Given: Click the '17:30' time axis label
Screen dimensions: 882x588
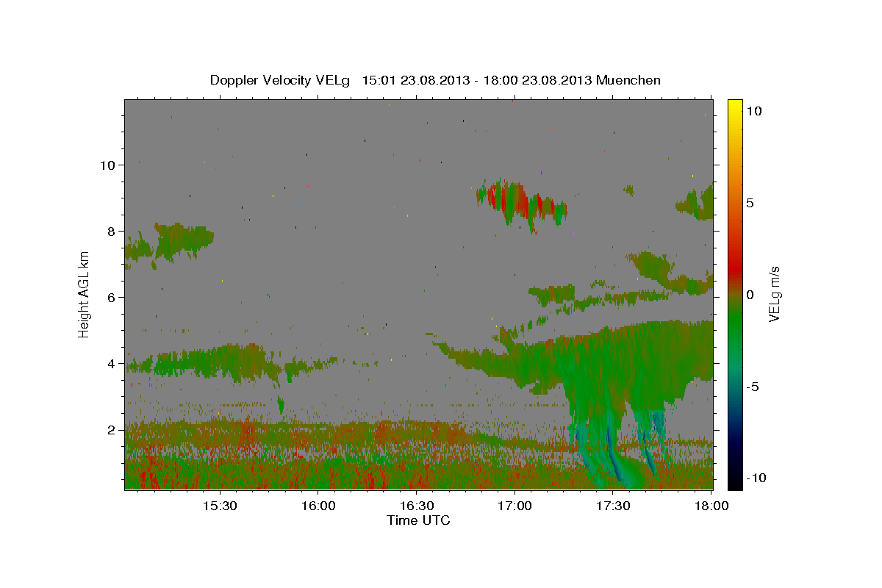Looking at the screenshot, I should [613, 506].
